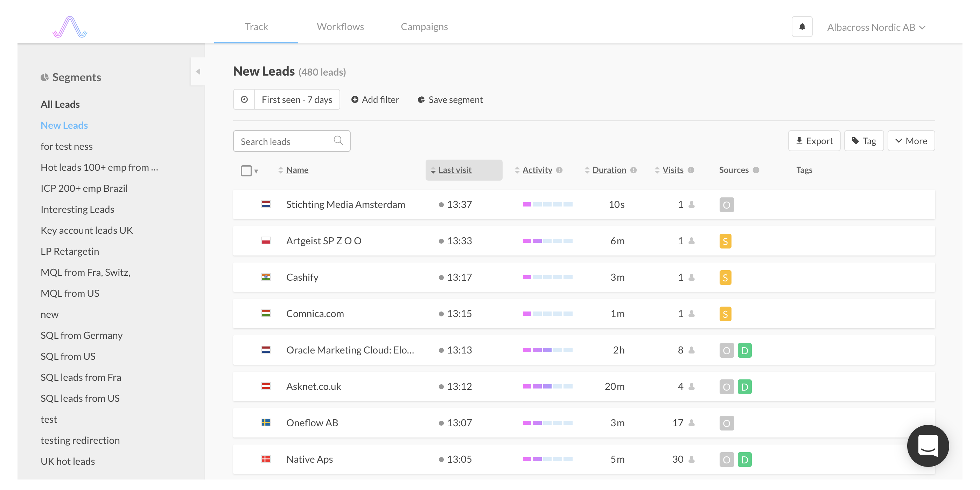The image size is (980, 490).
Task: Open the Comnica.com lead
Action: [315, 314]
